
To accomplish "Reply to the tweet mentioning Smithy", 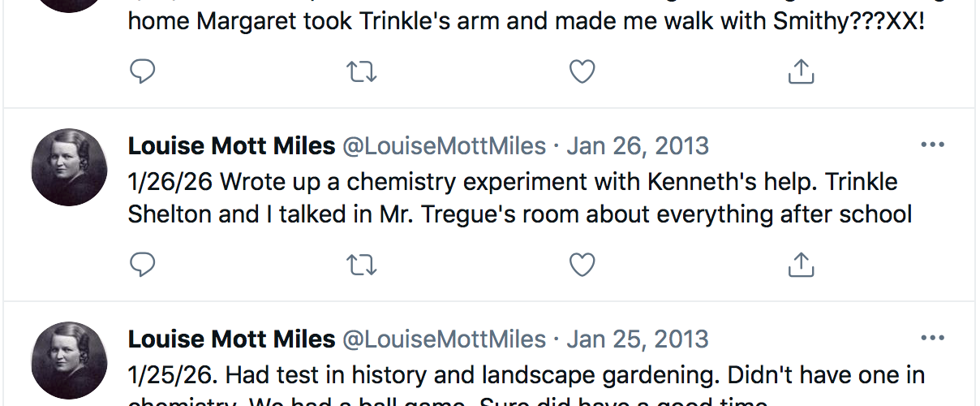I will pyautogui.click(x=143, y=72).
